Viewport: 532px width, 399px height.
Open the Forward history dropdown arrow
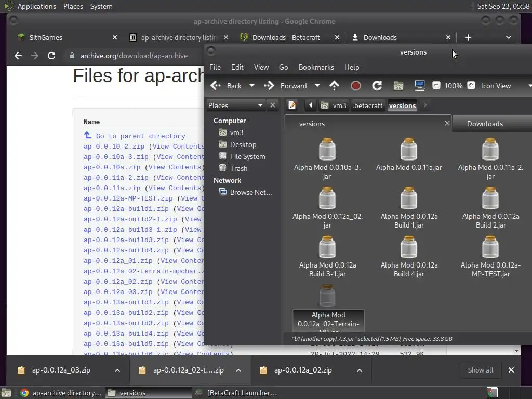click(x=317, y=86)
